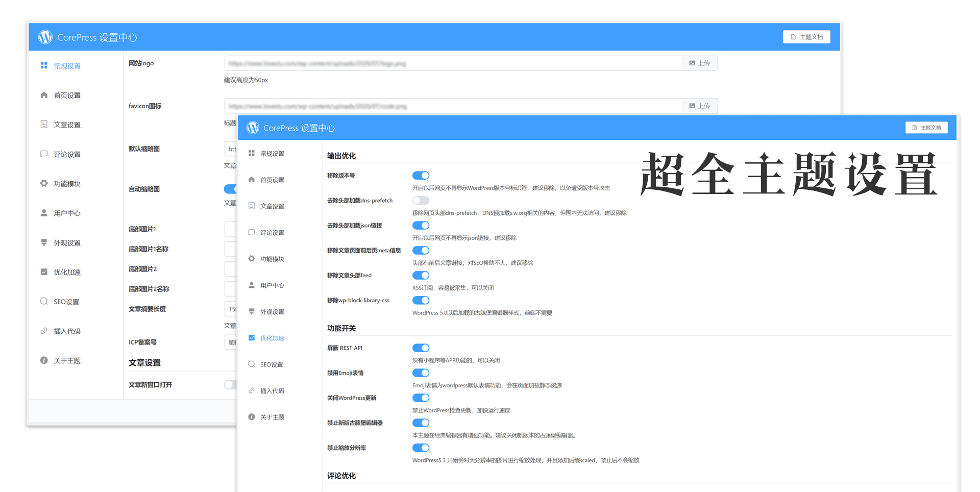
Task: Click 上传 button for favicon图标
Action: [700, 106]
